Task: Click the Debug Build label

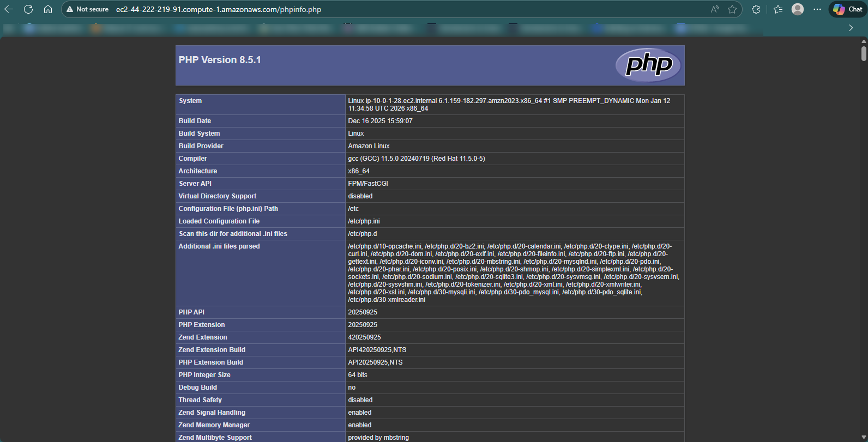Action: (198, 387)
